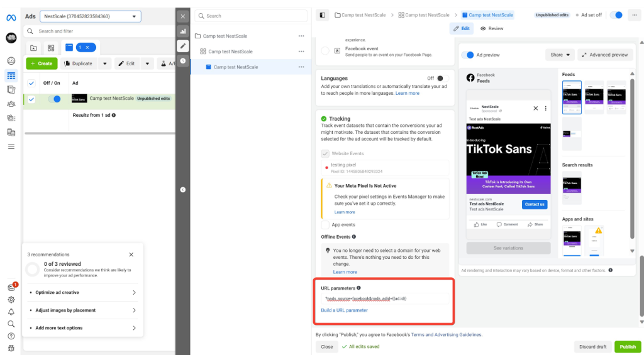Toggle the Website Events checkbox
This screenshot has width=644, height=355.
coord(325,153)
